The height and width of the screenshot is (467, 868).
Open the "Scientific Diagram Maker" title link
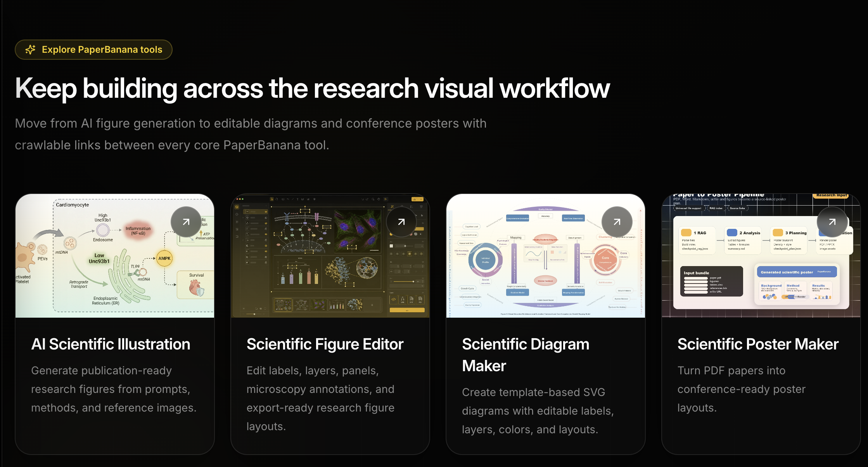[526, 355]
